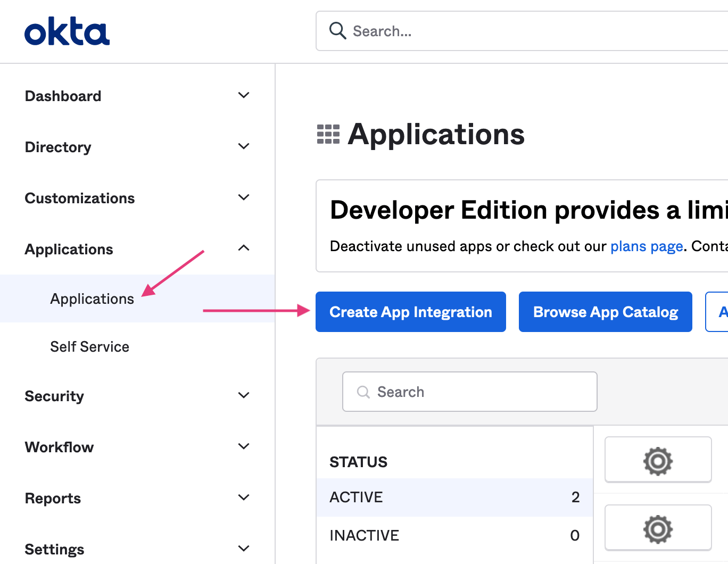
Task: Click the Okta logo
Action: pos(67,32)
